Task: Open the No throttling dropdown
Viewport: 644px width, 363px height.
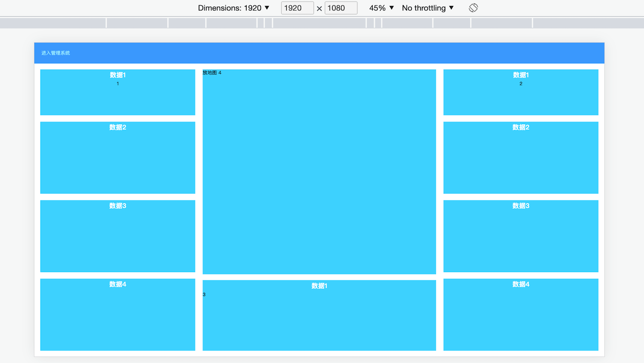Action: tap(428, 8)
